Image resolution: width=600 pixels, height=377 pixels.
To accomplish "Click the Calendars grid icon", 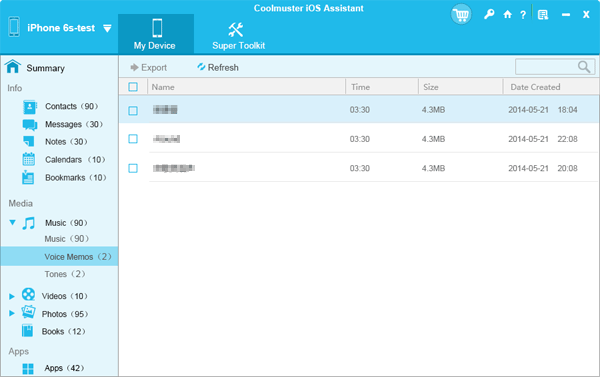I will 29,159.
